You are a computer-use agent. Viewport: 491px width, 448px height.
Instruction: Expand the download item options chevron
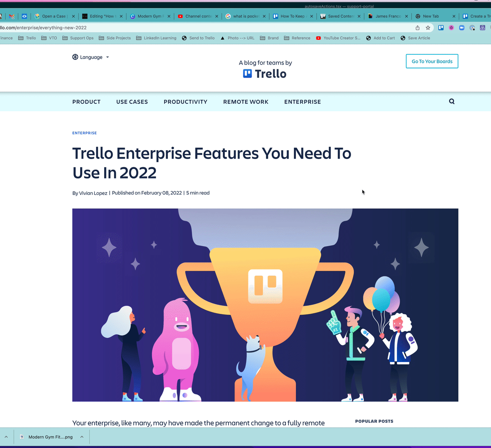(x=82, y=437)
